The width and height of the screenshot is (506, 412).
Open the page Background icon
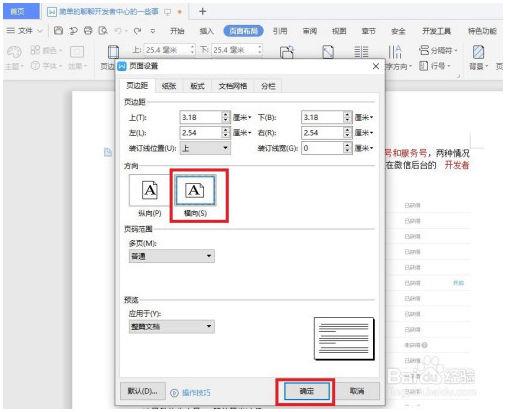point(478,52)
